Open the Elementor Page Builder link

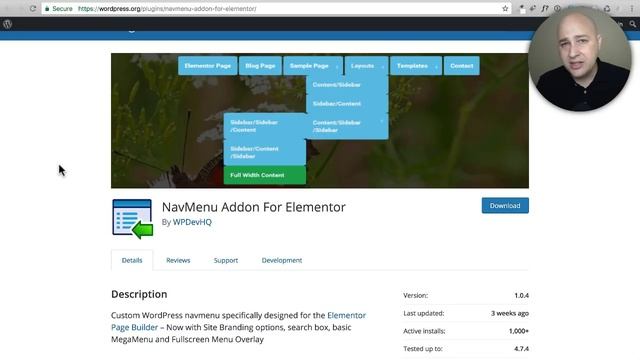[238, 321]
